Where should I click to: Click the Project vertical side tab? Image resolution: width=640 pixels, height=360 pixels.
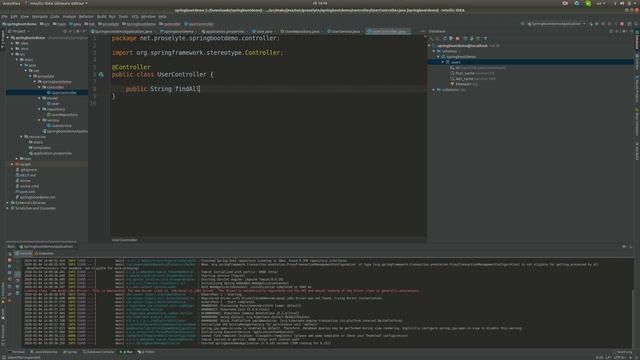point(2,40)
